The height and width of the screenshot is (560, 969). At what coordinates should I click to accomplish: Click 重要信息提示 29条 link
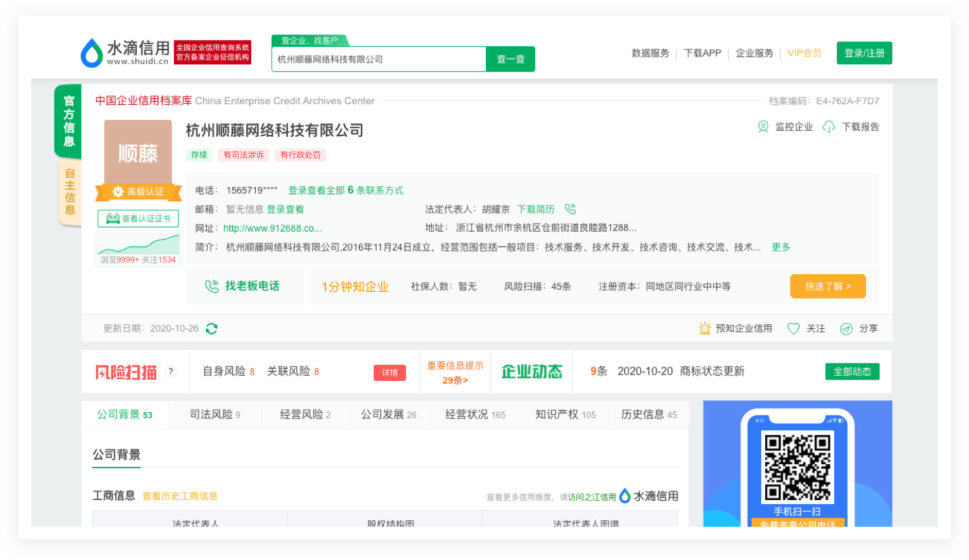[455, 372]
